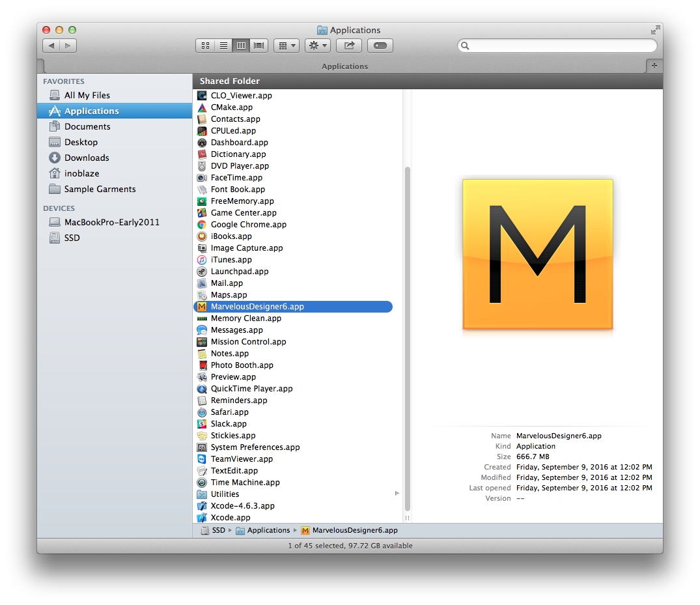The image size is (700, 605).
Task: Open the item arrangement dropdown
Action: coord(286,46)
